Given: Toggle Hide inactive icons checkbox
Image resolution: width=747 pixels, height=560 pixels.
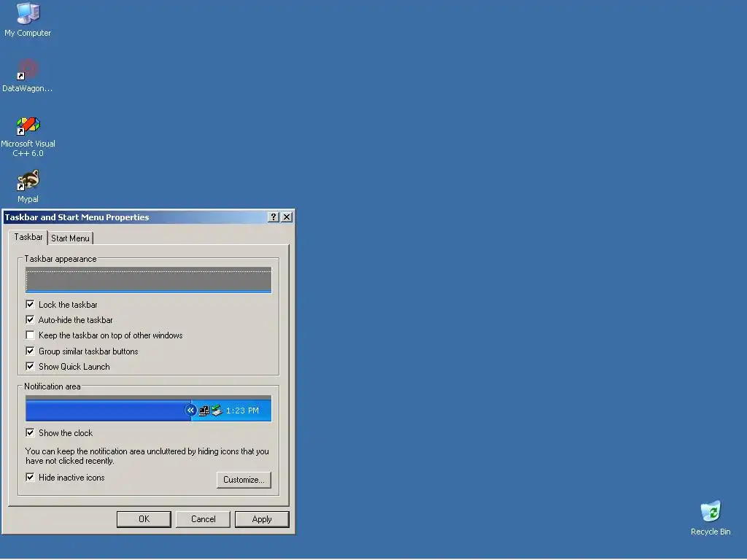Looking at the screenshot, I should (30, 477).
